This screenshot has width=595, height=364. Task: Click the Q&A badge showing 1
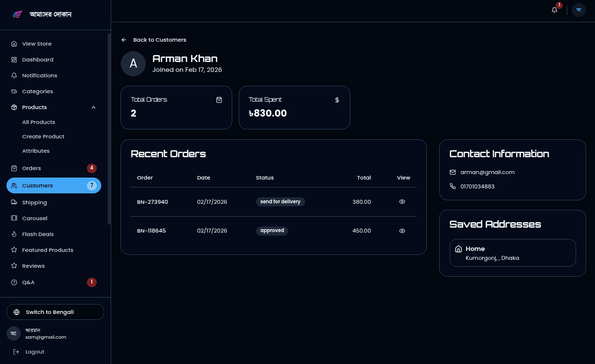[91, 282]
